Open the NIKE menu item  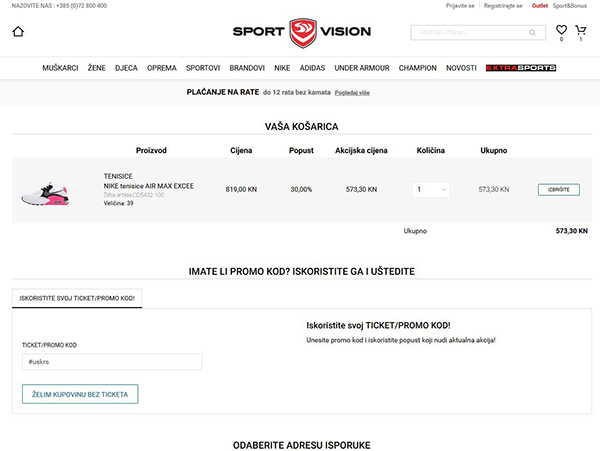pyautogui.click(x=282, y=68)
